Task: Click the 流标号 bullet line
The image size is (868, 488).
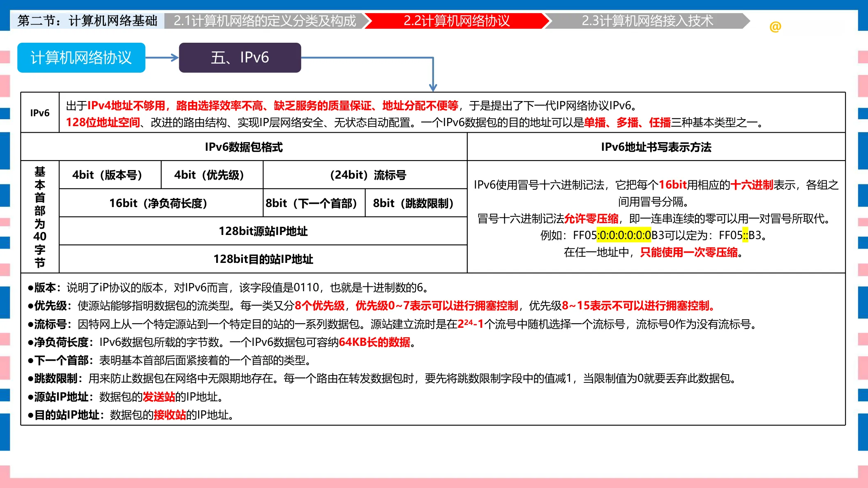Action: pyautogui.click(x=393, y=324)
